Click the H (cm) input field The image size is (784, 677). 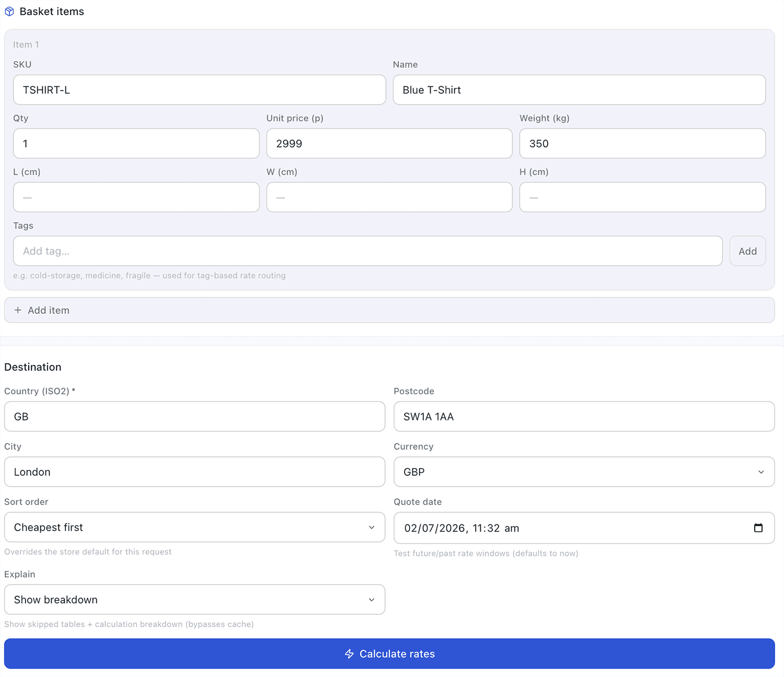(x=642, y=197)
